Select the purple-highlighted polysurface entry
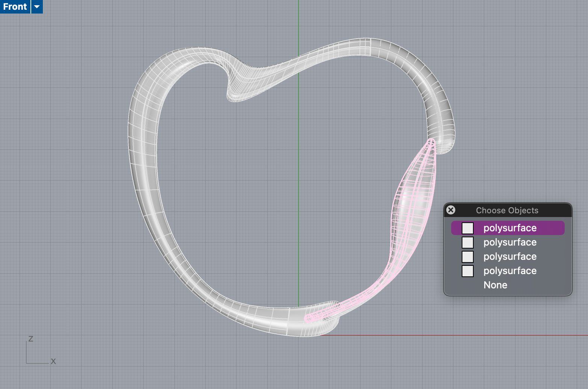Viewport: 588px width, 389px height. (x=508, y=228)
